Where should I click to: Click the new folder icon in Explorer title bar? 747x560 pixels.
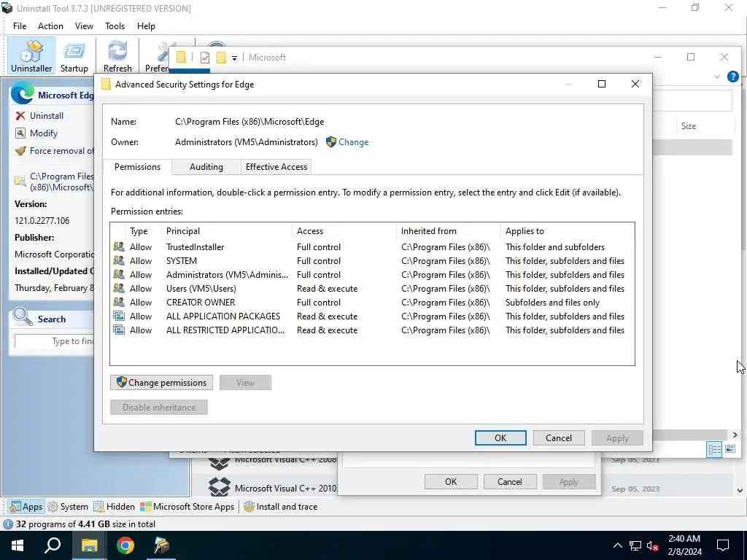(221, 58)
